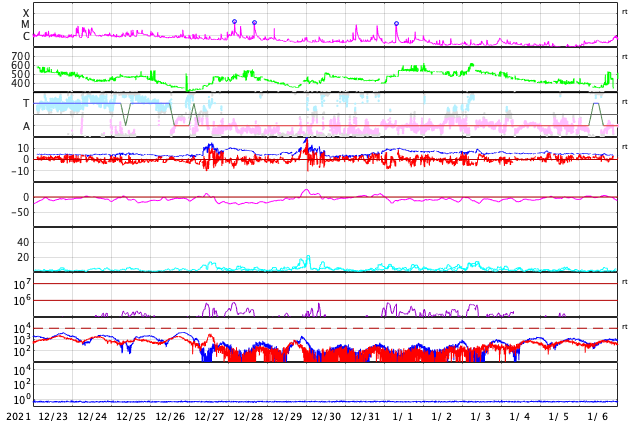Click the 1/ 2 date label

[x=442, y=417]
